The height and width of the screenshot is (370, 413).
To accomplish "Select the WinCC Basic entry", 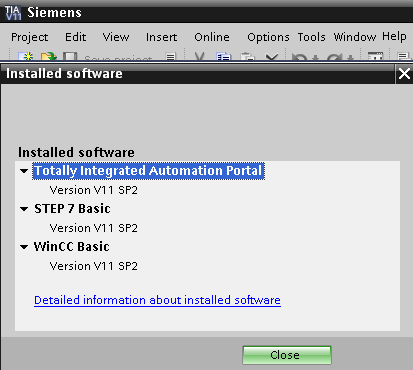I will 72,247.
